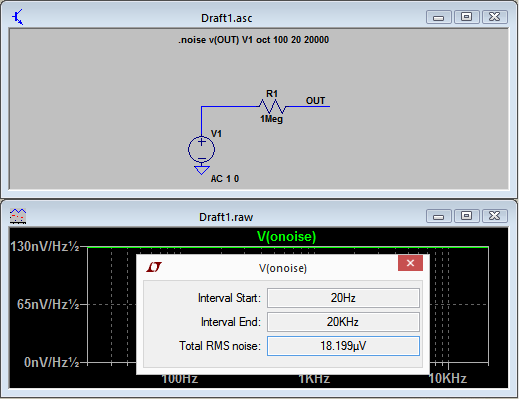The width and height of the screenshot is (519, 399).
Task: Click the Total RMS noise value field
Action: (x=343, y=346)
